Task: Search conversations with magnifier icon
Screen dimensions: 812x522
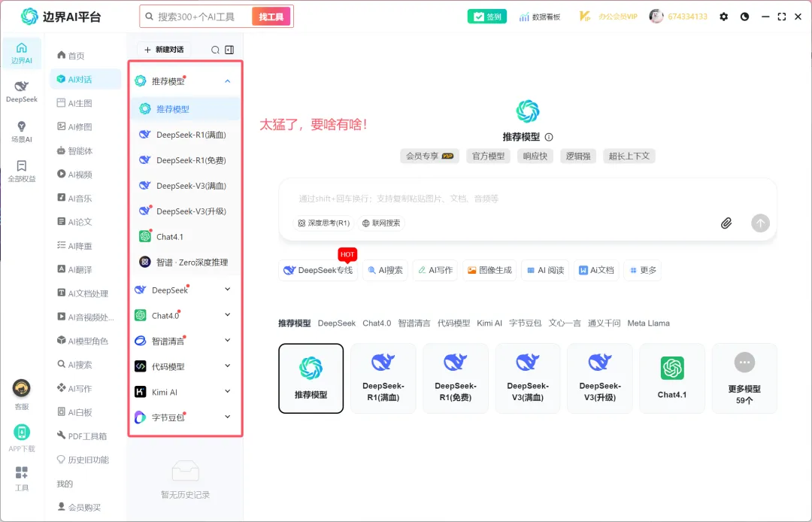Action: coord(215,50)
